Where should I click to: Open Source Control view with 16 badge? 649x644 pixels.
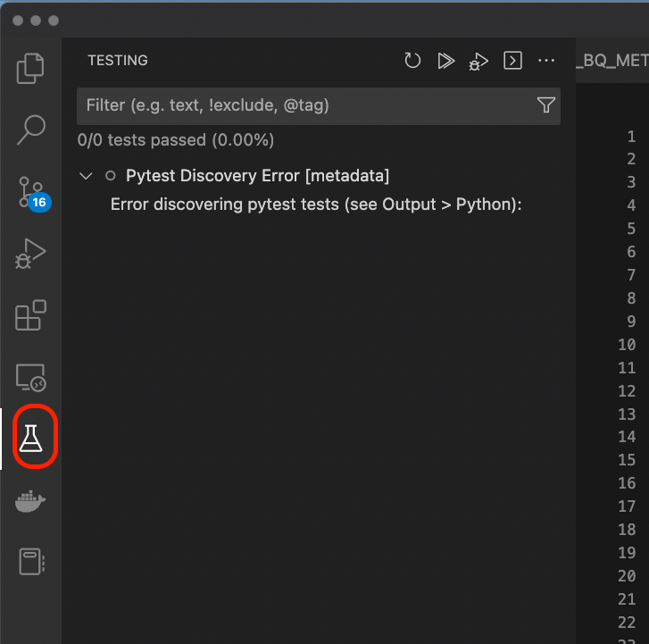click(33, 194)
